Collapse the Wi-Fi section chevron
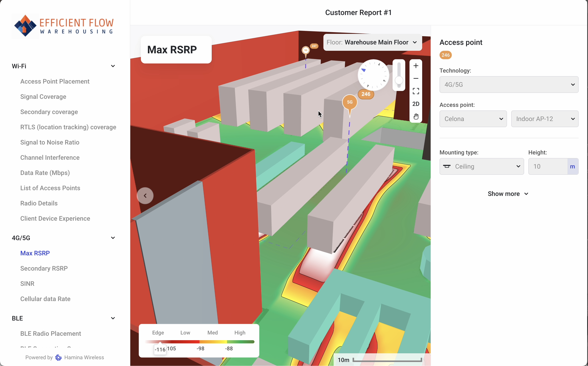The width and height of the screenshot is (588, 366). [113, 66]
